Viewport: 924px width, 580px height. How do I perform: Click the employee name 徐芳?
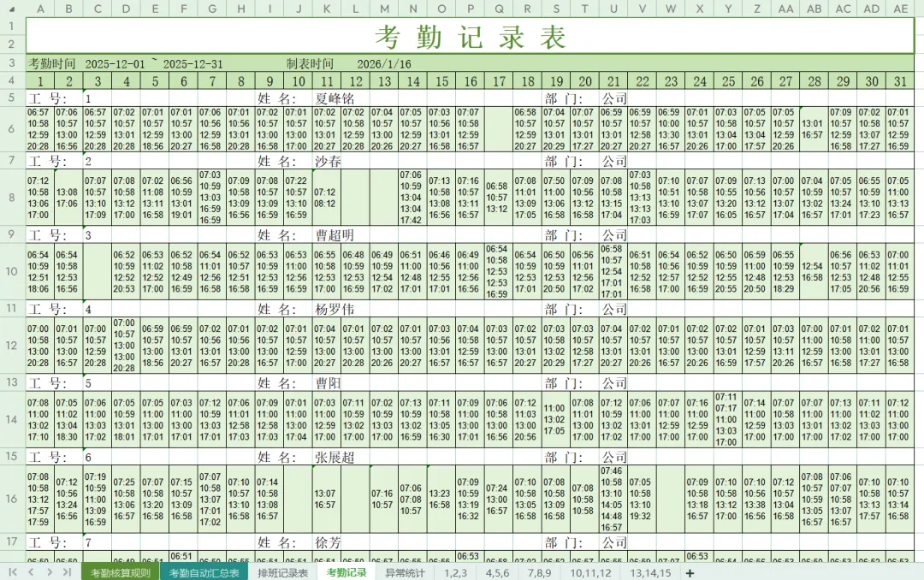tap(329, 542)
